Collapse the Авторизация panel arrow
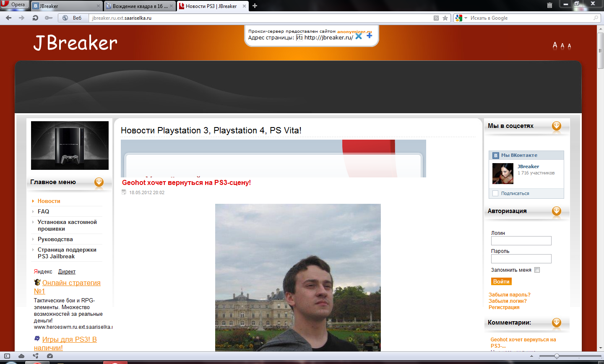 point(557,211)
